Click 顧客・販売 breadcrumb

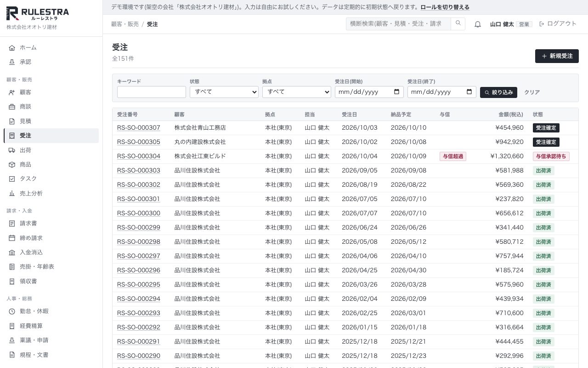pos(125,24)
